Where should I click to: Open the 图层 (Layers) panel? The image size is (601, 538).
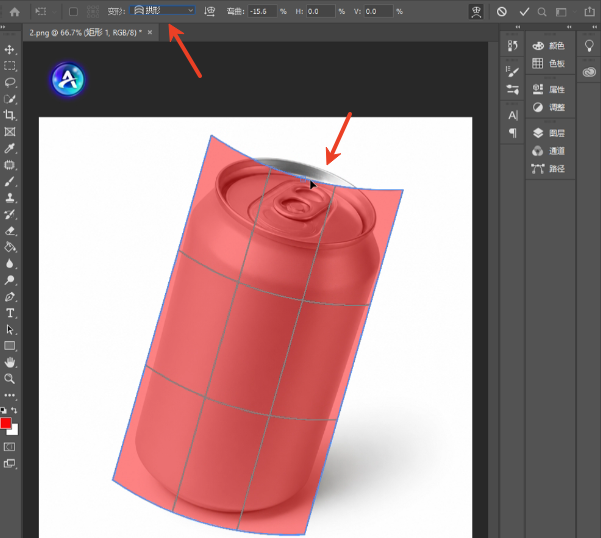pyautogui.click(x=548, y=133)
